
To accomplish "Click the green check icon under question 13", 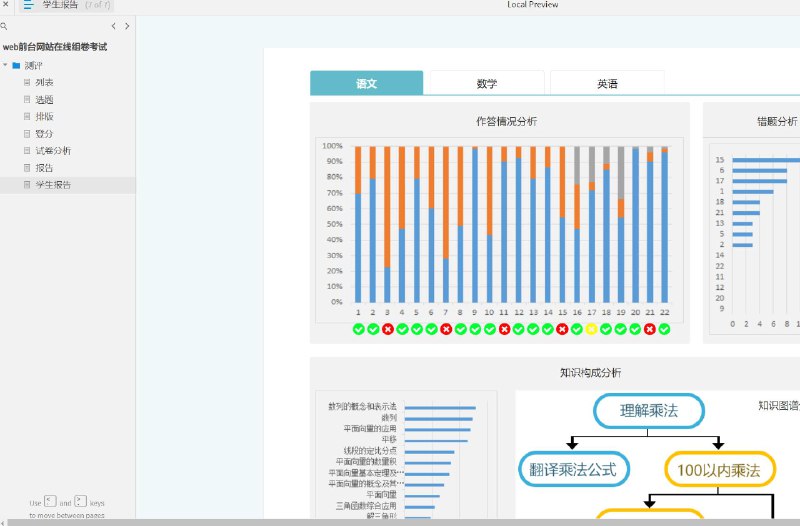I will (533, 330).
